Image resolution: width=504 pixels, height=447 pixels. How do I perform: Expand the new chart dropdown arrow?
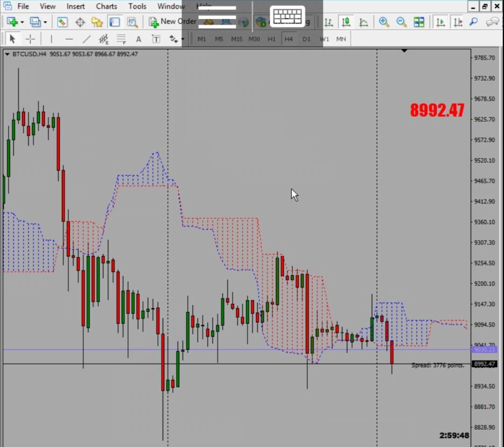(x=22, y=22)
